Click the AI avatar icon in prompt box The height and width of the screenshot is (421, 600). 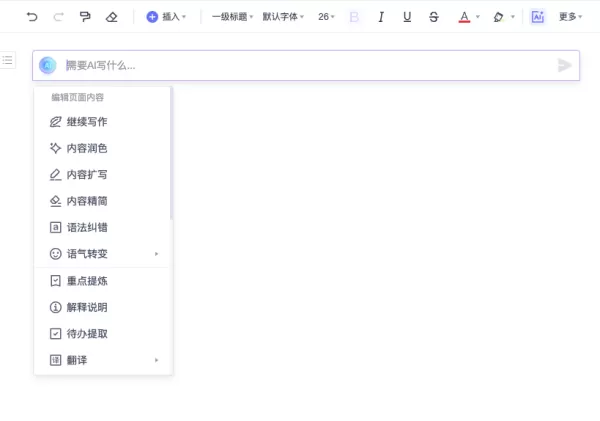pyautogui.click(x=48, y=65)
